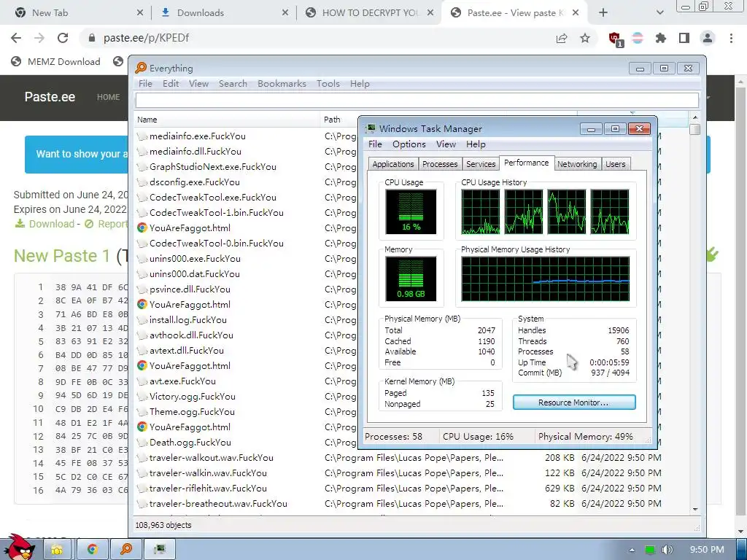Click CPU Usage 16% meter
Screen dimensions: 747x560
coord(411,212)
